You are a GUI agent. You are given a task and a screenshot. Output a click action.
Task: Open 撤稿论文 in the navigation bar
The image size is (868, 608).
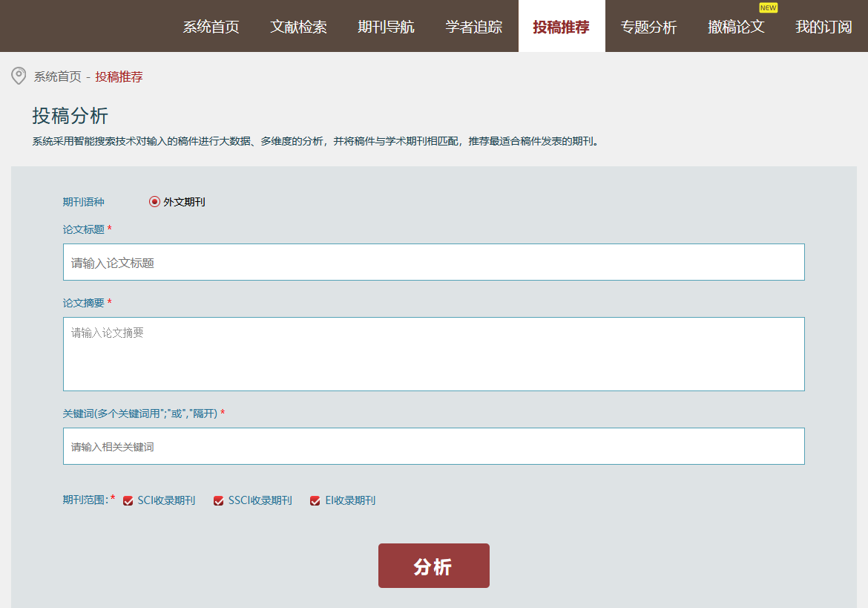point(736,27)
